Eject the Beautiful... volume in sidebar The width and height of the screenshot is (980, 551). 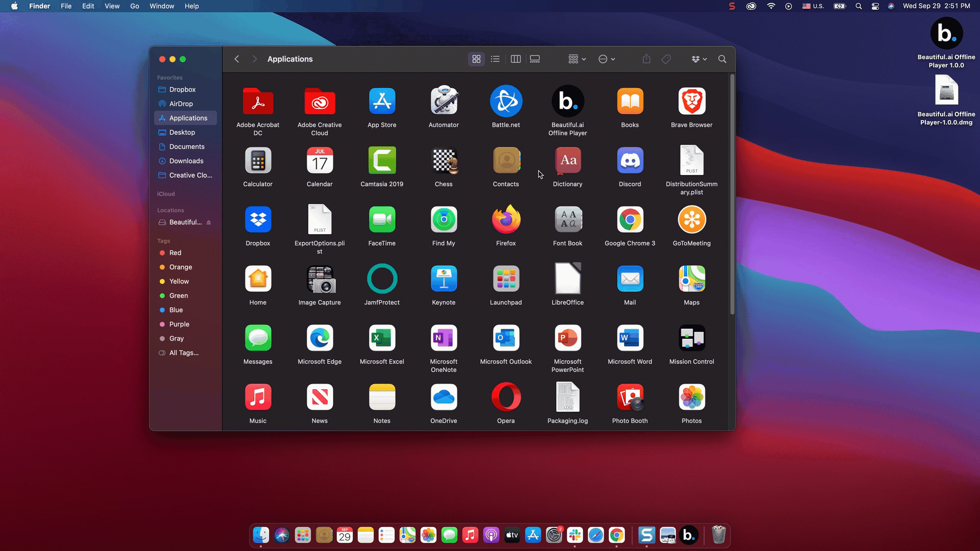209,222
